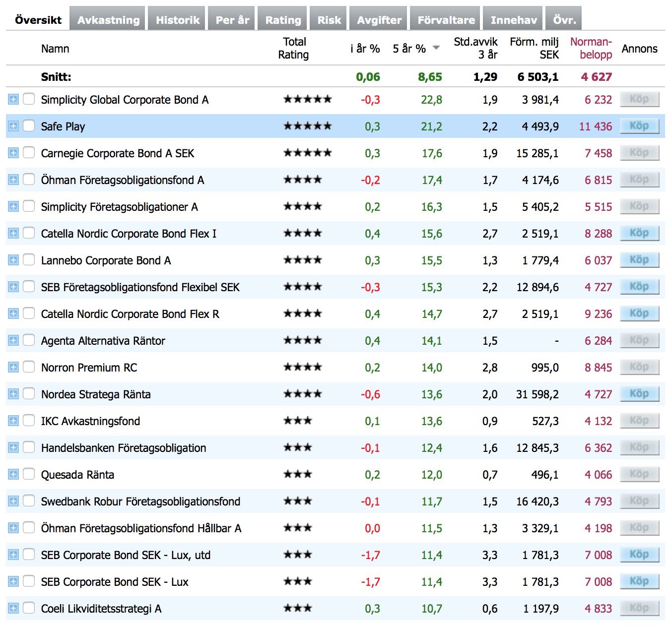
Task: Tick Nordea Stratega Ränta checkbox
Action: [29, 393]
